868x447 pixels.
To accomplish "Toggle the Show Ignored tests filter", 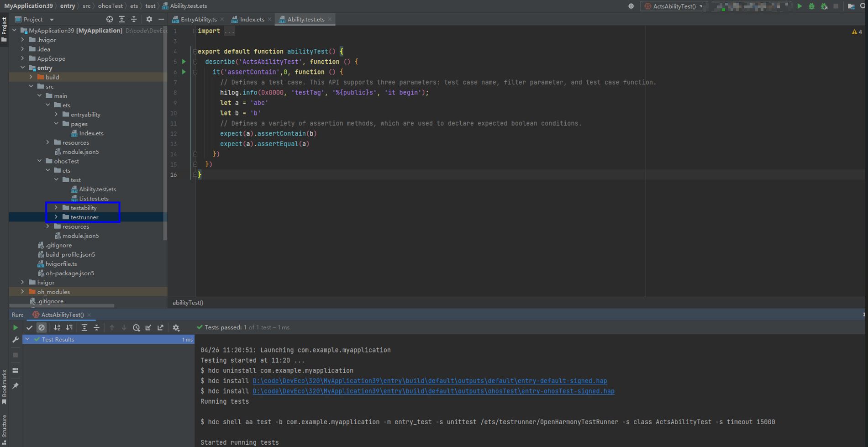I will [42, 327].
